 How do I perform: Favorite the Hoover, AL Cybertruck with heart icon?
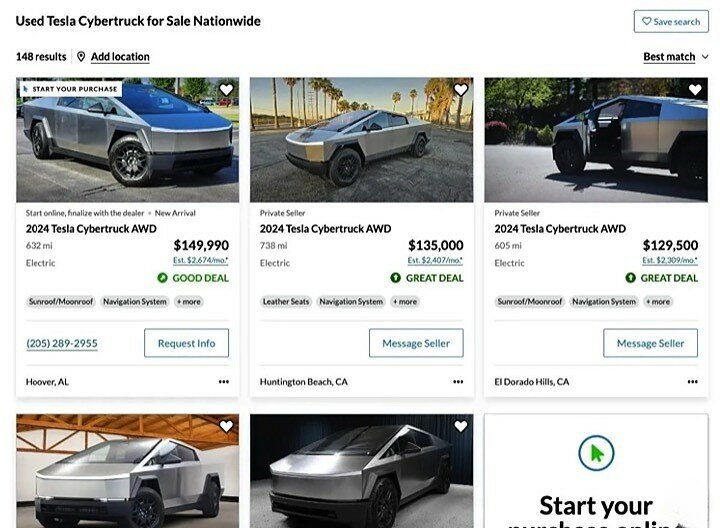tap(226, 90)
